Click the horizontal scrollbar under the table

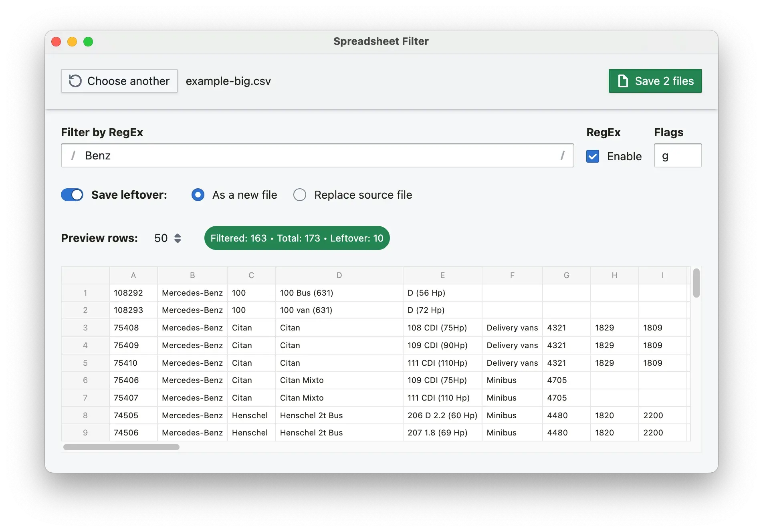[x=120, y=447]
